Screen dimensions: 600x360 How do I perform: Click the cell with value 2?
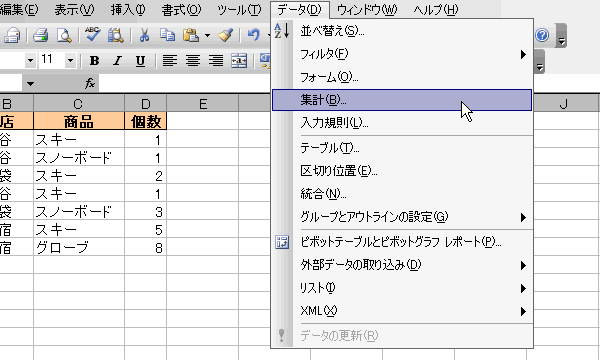pyautogui.click(x=145, y=176)
